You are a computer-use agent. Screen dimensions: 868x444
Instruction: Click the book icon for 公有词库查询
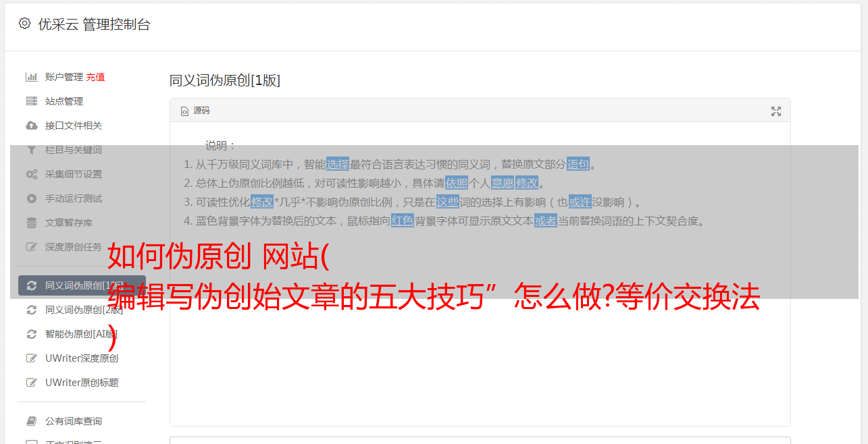pyautogui.click(x=31, y=421)
